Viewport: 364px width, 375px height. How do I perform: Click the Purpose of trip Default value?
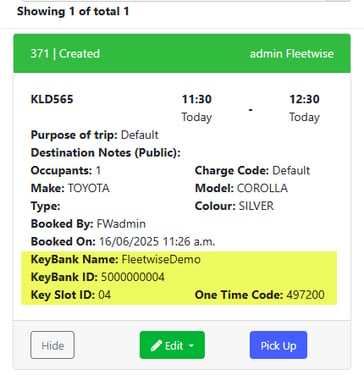pyautogui.click(x=140, y=135)
